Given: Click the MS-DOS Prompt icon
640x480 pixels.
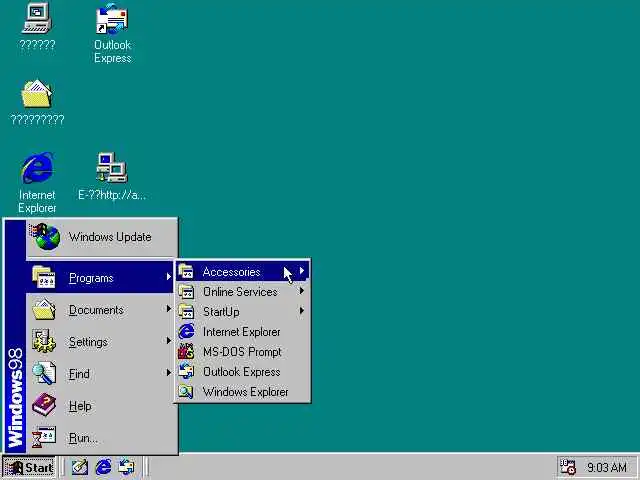Looking at the screenshot, I should pos(186,351).
